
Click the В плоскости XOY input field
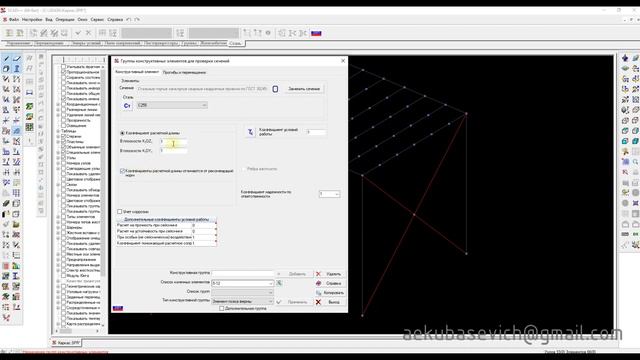coord(173,151)
